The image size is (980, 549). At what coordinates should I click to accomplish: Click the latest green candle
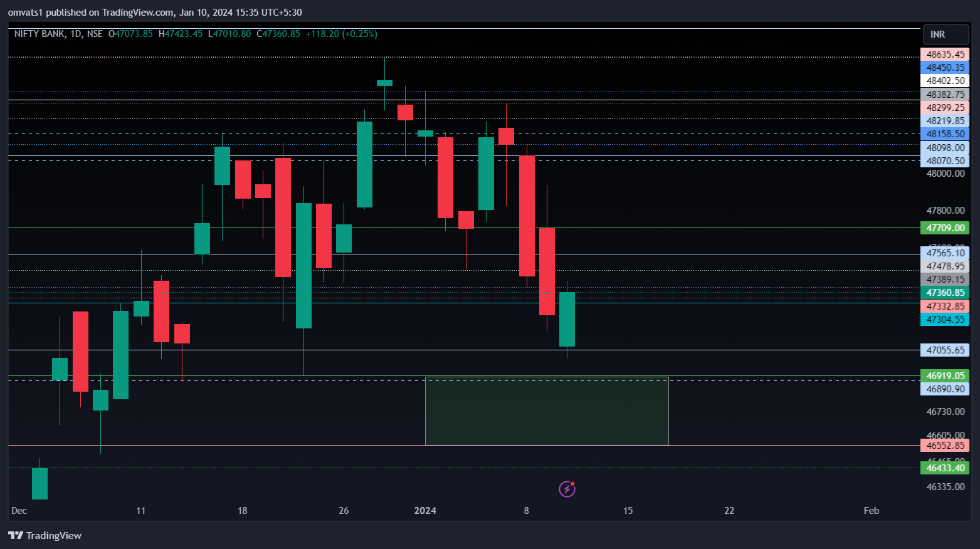point(567,319)
